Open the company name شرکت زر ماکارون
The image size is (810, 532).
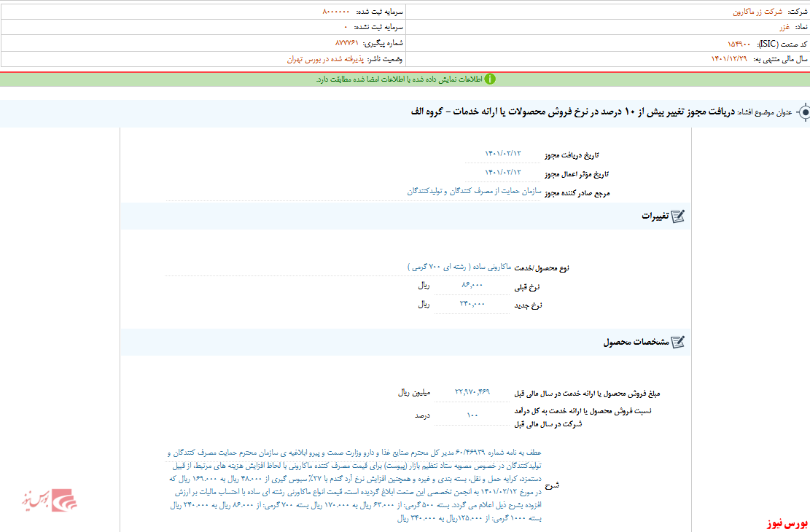point(758,12)
